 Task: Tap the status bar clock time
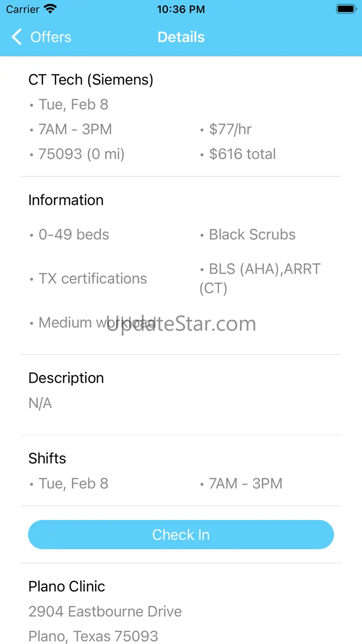coord(181,9)
